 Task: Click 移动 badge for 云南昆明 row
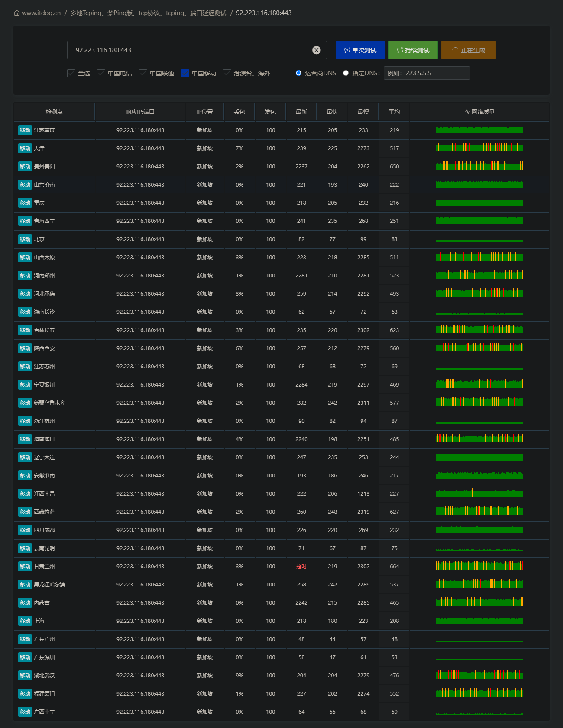click(x=25, y=548)
